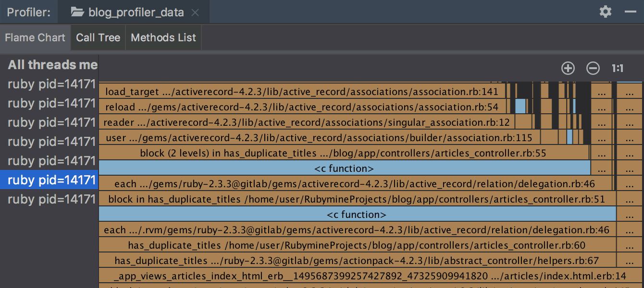
Task: Switch to the Call Tree view
Action: click(x=98, y=37)
